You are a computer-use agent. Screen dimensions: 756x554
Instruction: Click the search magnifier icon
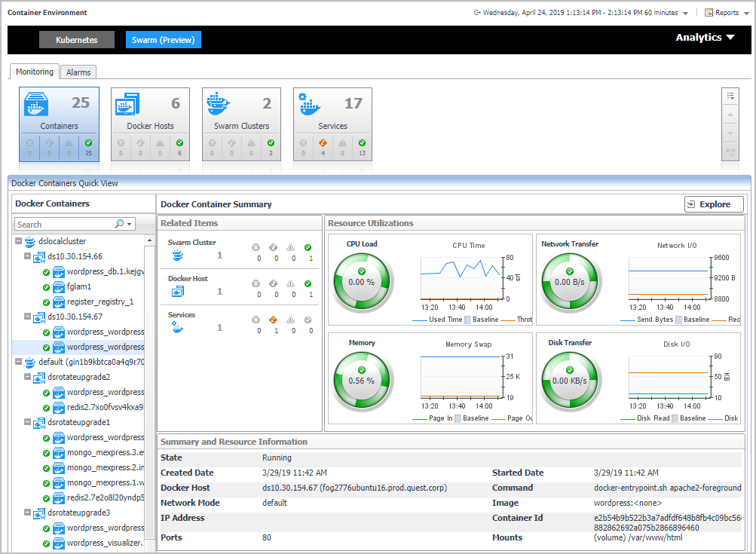tap(119, 224)
